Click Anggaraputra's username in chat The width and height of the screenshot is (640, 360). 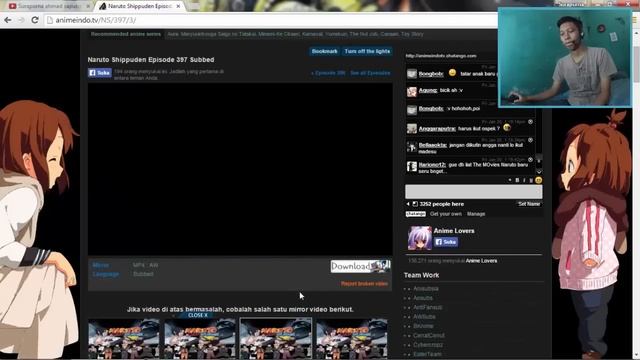(x=437, y=129)
